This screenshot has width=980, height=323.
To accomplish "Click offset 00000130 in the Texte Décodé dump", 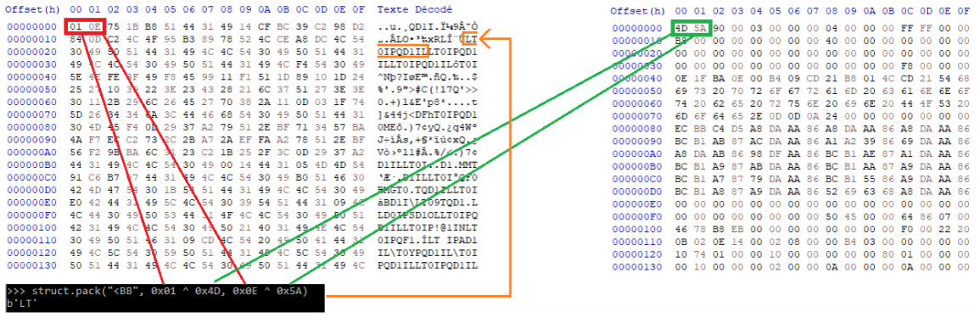I will pyautogui.click(x=32, y=265).
